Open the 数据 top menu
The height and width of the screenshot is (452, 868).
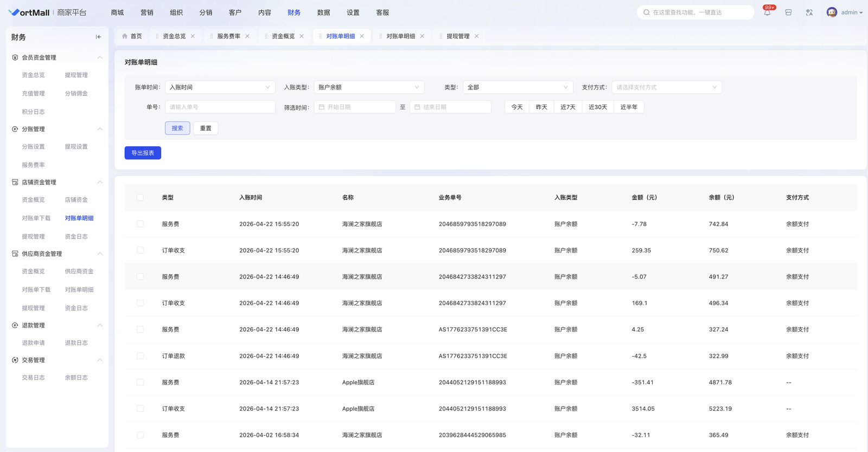tap(323, 12)
